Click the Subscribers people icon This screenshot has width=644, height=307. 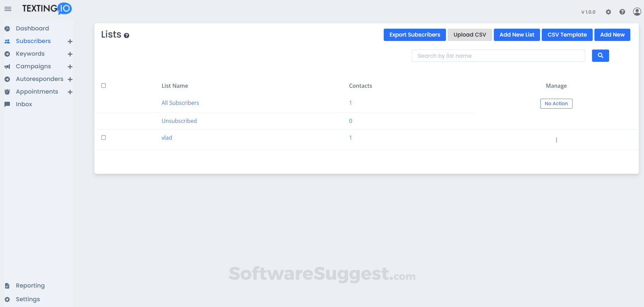[7, 41]
